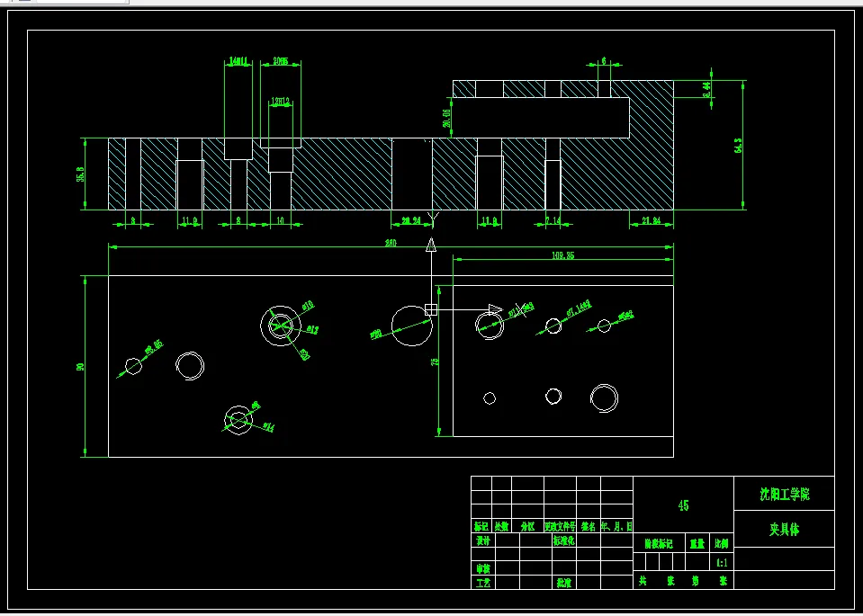
Task: Click the 更改文件号 cell
Action: tap(561, 526)
